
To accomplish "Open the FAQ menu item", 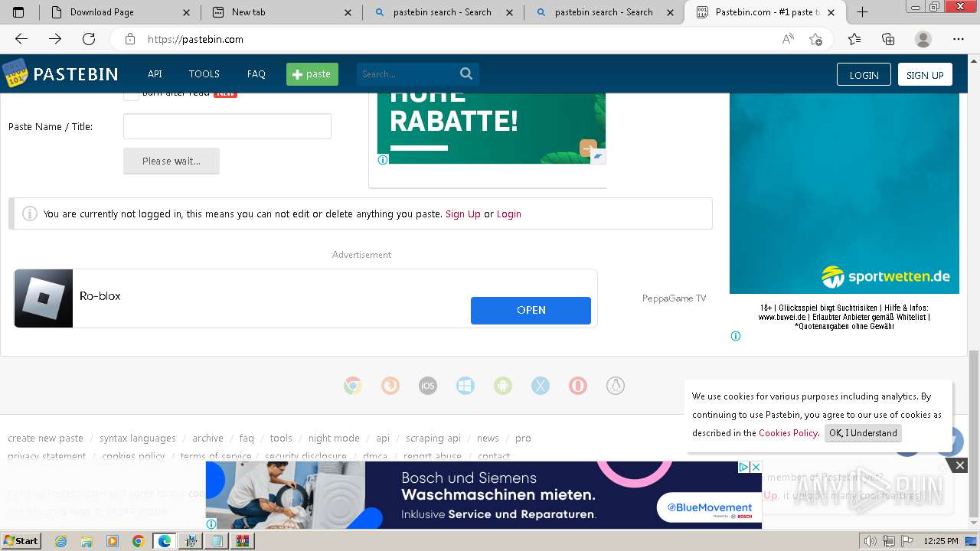I will coord(256,74).
